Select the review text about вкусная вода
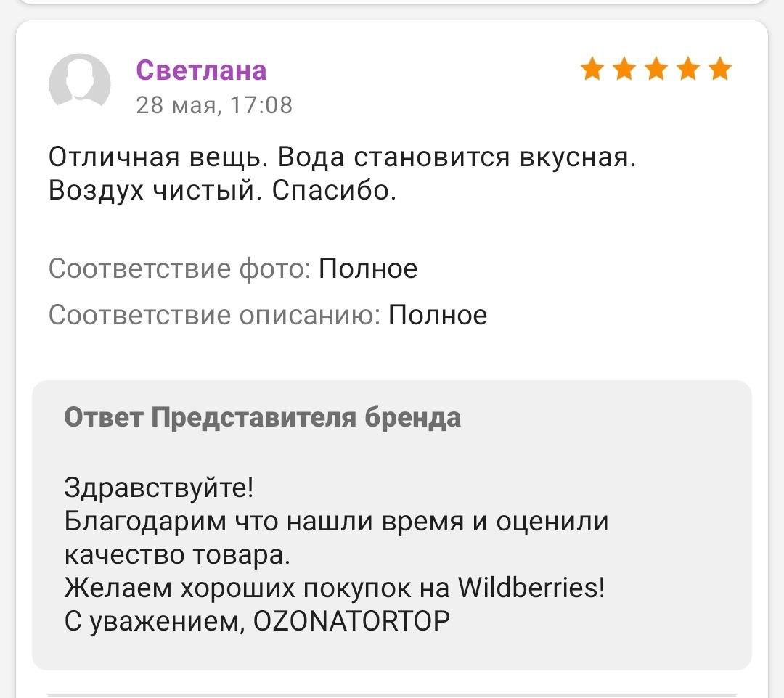The image size is (784, 698). pos(342,173)
